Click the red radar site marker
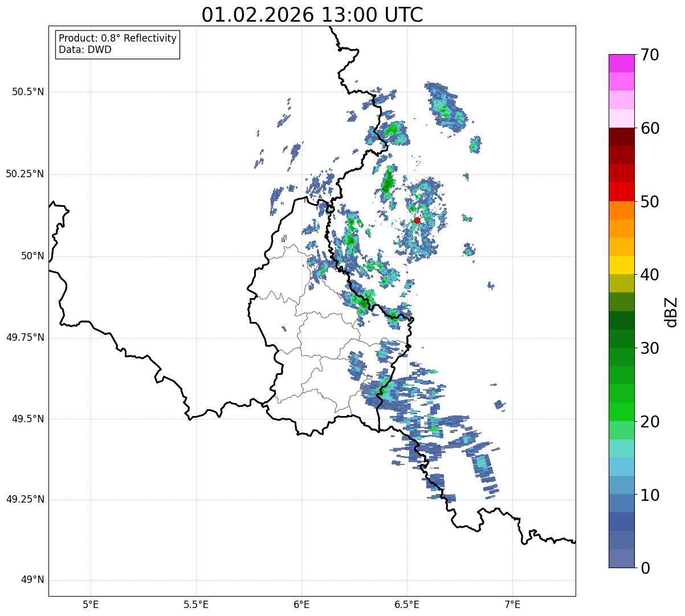 [417, 220]
